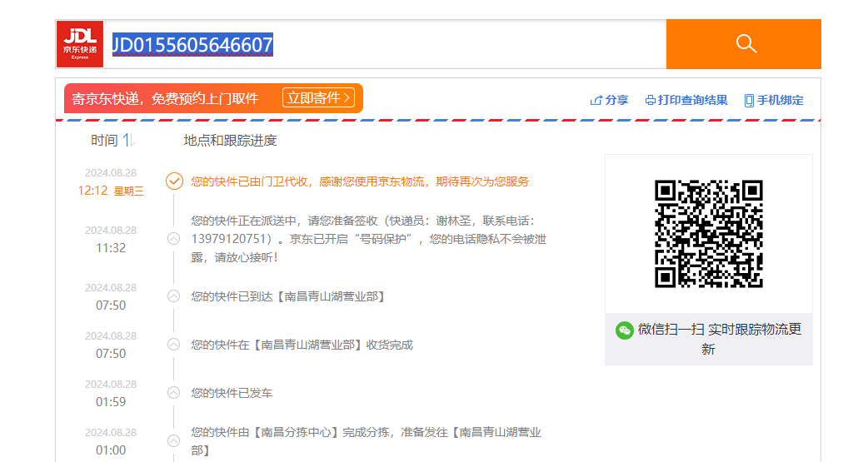Click the tracking number input field

386,44
